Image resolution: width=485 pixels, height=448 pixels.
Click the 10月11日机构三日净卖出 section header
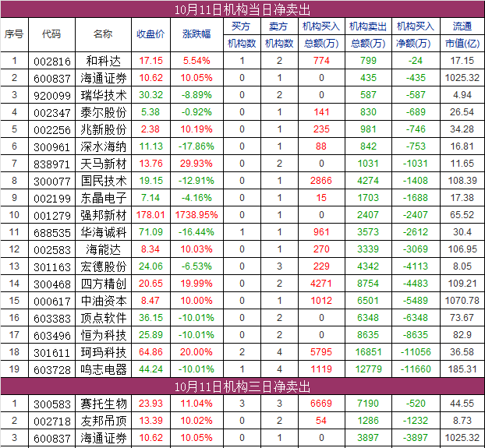pyautogui.click(x=242, y=386)
